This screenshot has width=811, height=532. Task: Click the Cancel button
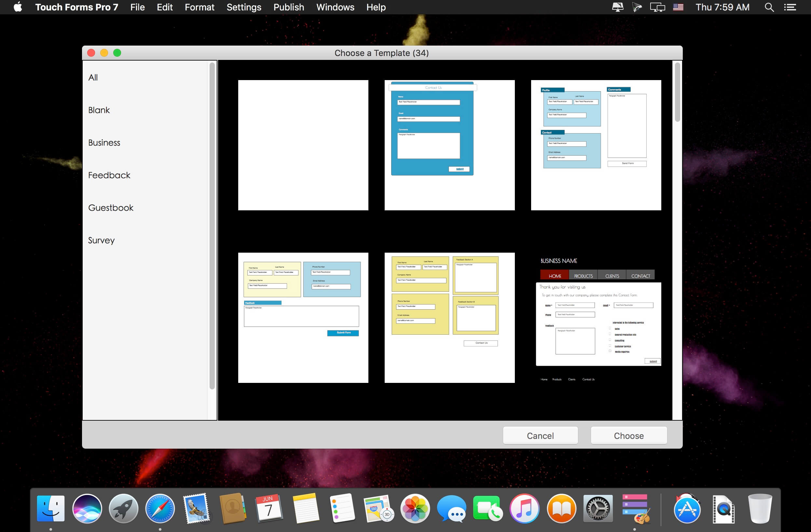click(x=540, y=435)
